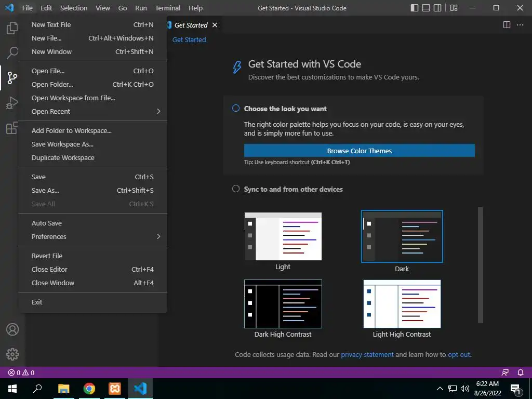
Task: Choose Open Folder... menu entry
Action: pyautogui.click(x=92, y=85)
